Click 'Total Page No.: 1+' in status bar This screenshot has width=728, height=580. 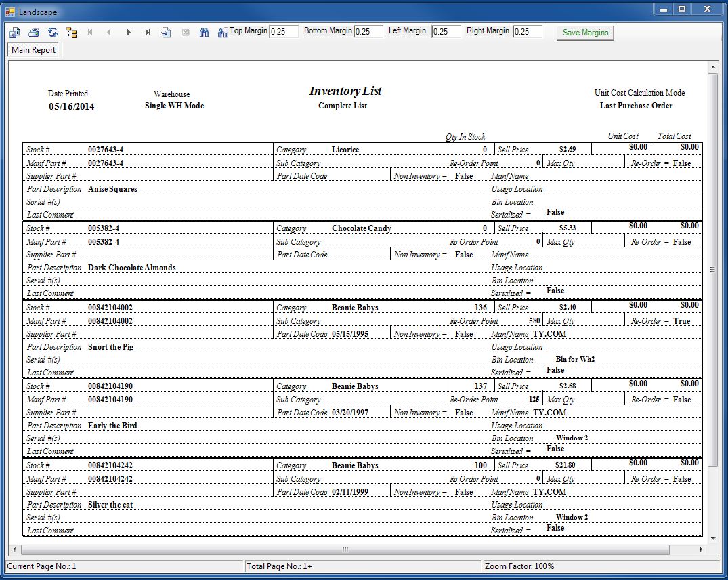click(279, 566)
